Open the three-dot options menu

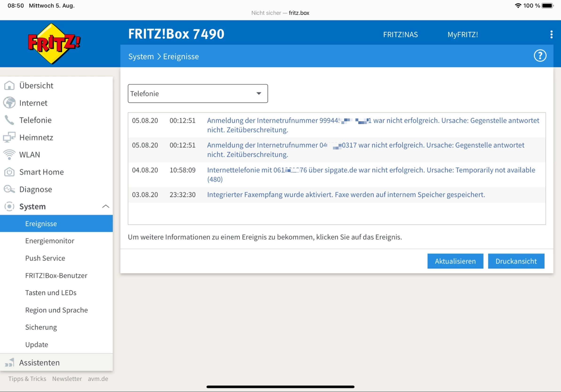coord(551,35)
